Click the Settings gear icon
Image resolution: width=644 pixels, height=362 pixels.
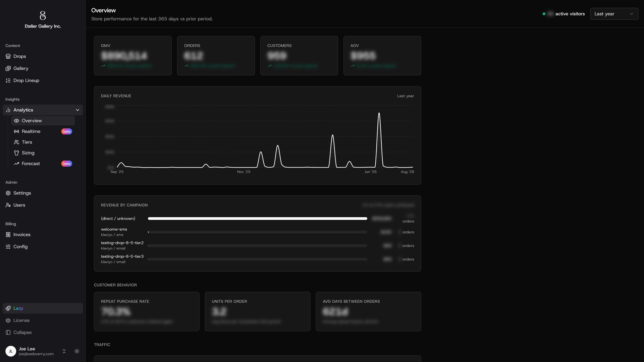pyautogui.click(x=8, y=193)
